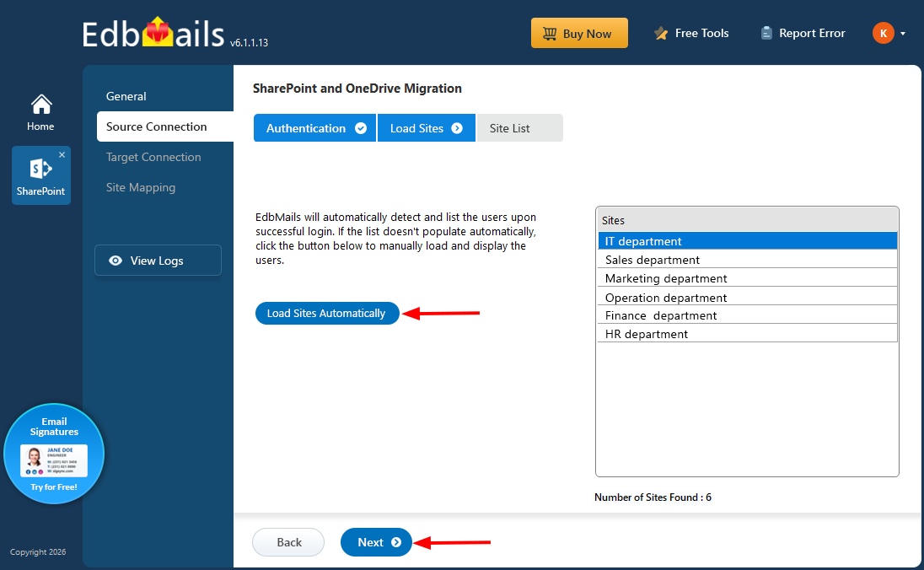Click the Next button
Screen dimensions: 924x570
coord(376,541)
